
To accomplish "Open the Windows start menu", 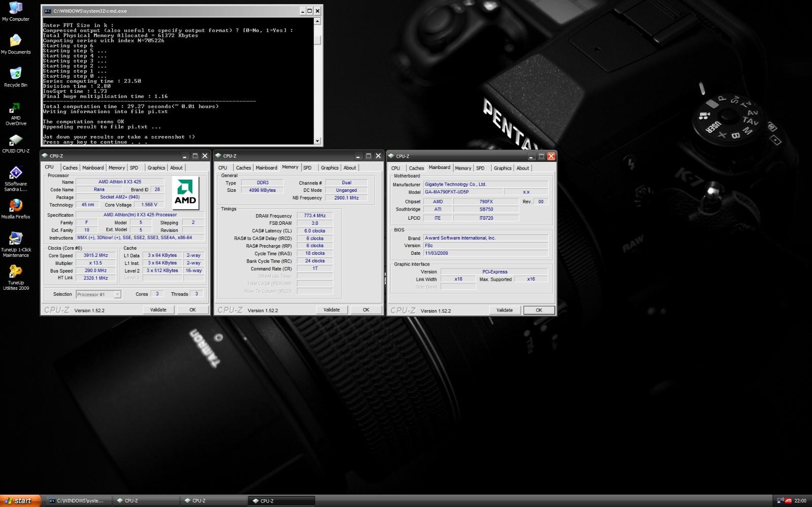I will click(x=20, y=501).
